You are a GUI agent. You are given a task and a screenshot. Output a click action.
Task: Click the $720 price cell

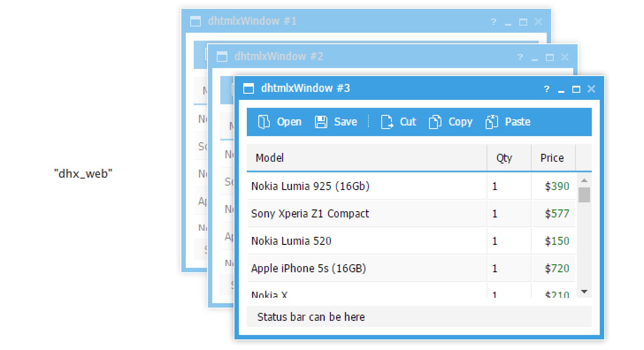coord(553,268)
